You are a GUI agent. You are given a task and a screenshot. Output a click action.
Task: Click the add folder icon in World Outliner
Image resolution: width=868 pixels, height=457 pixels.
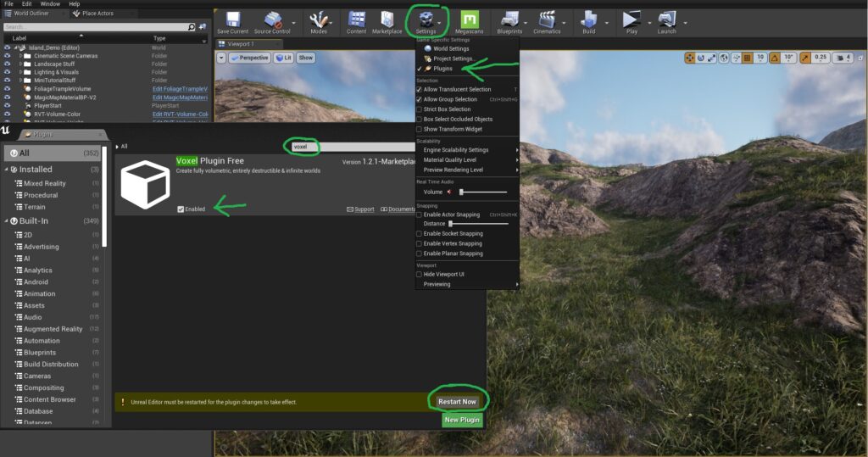point(203,26)
